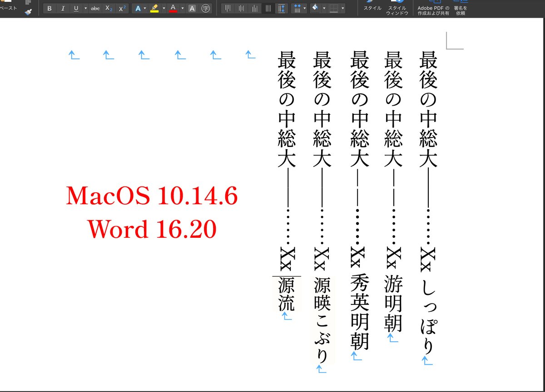
Task: Select the currently active alignment option
Action: 268,8
